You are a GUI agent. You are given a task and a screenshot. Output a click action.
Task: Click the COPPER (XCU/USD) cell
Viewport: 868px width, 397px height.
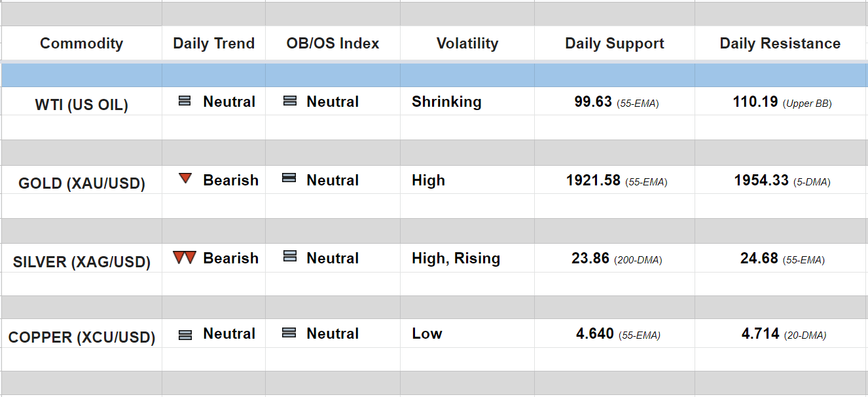point(81,338)
